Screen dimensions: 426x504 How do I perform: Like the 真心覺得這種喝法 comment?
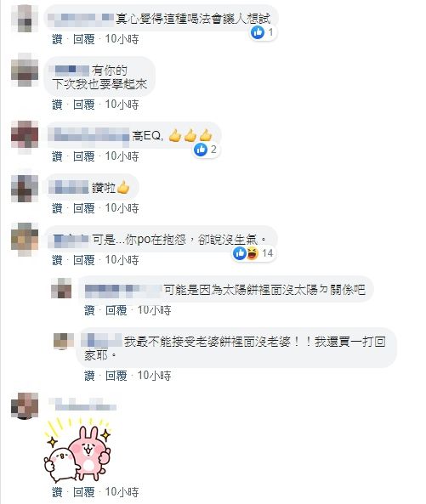coord(57,39)
